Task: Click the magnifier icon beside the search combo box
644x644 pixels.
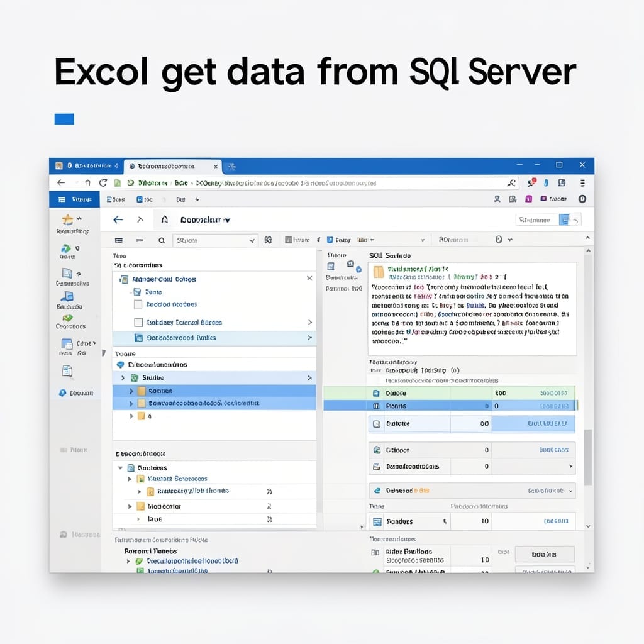Action: click(162, 240)
